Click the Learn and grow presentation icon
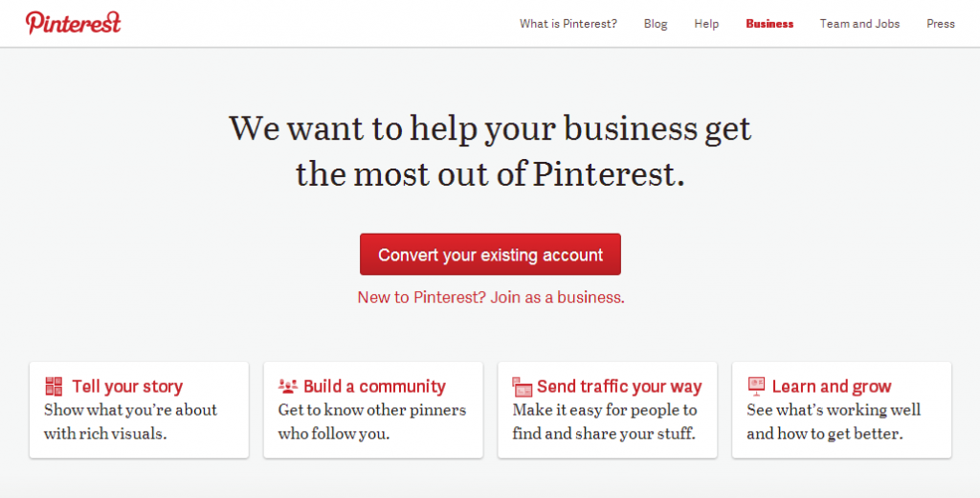980x498 pixels. [756, 386]
